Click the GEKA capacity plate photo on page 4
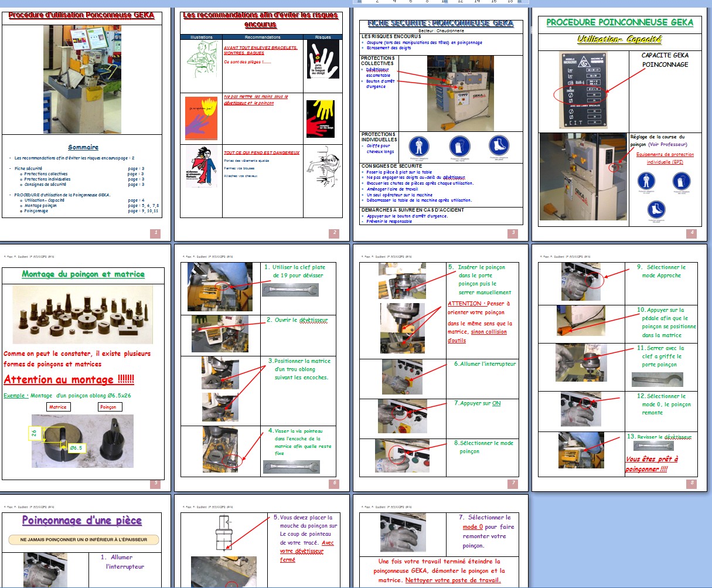712x588 pixels. pos(582,90)
